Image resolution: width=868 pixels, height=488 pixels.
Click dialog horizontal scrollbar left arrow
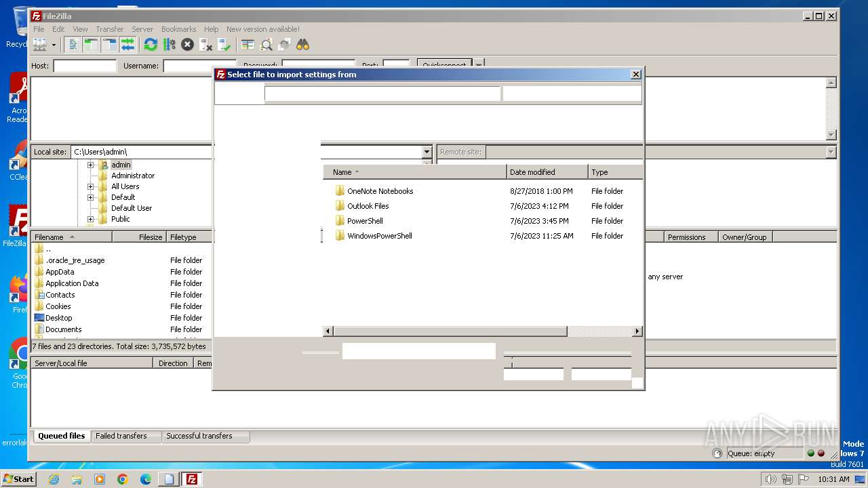click(328, 331)
